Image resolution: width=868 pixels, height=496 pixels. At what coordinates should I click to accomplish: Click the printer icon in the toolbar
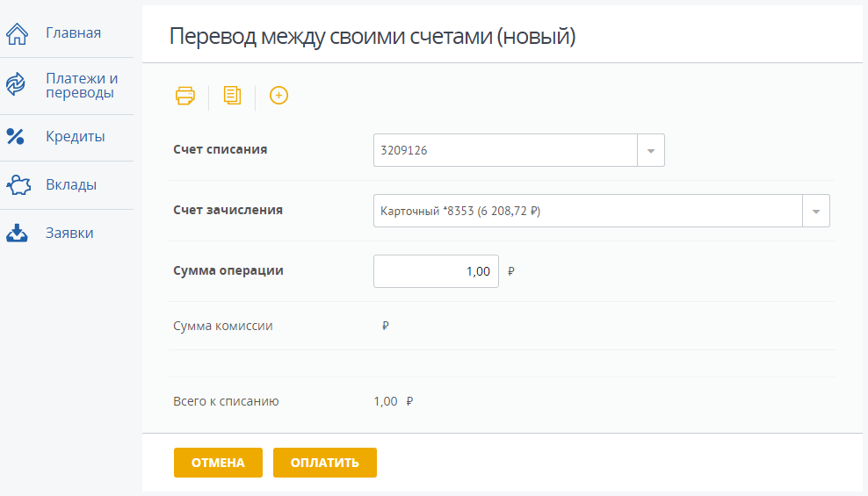[x=184, y=96]
